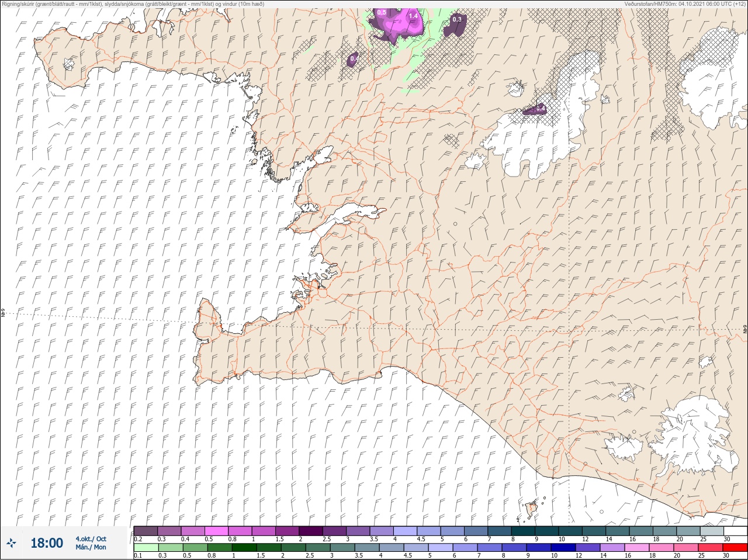Click the weekday label Mán./ Mon
Image resolution: width=748 pixels, height=560 pixels.
[x=91, y=548]
